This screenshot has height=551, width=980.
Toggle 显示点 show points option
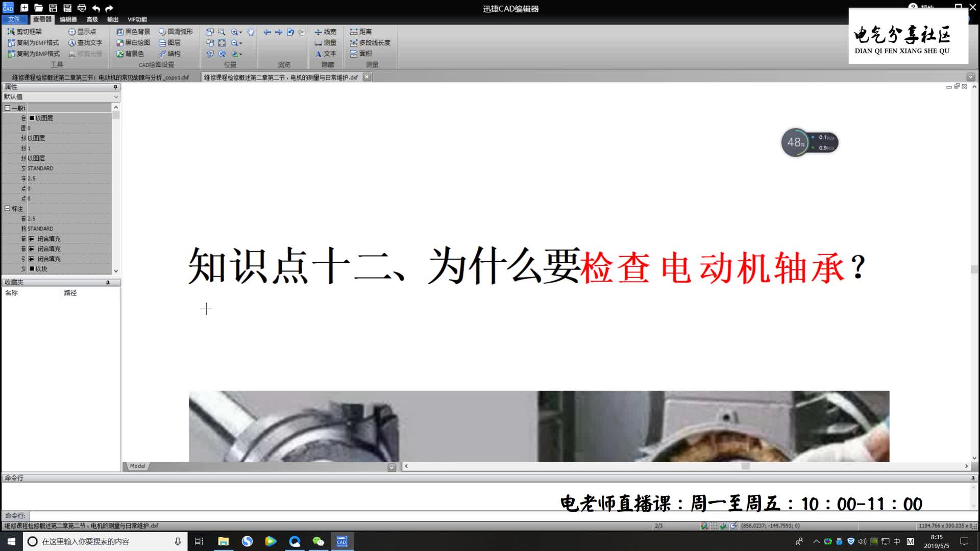[82, 32]
